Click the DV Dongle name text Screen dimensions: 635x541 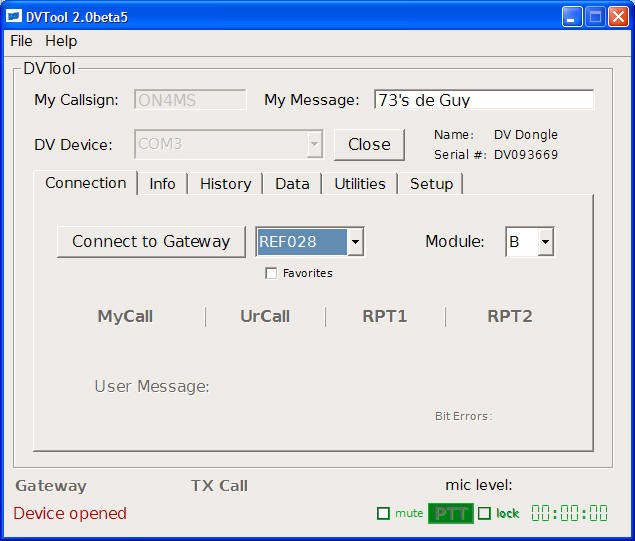point(525,135)
